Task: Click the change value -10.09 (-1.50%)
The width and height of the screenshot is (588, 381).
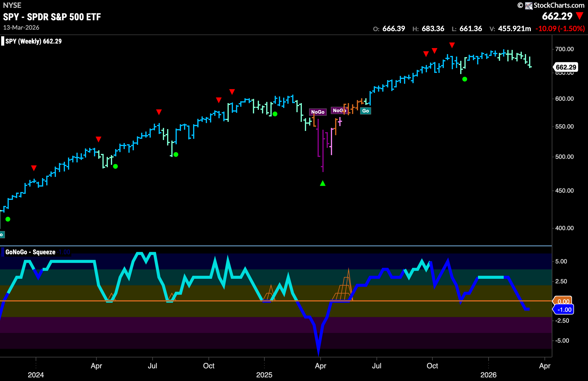Action: (560, 29)
